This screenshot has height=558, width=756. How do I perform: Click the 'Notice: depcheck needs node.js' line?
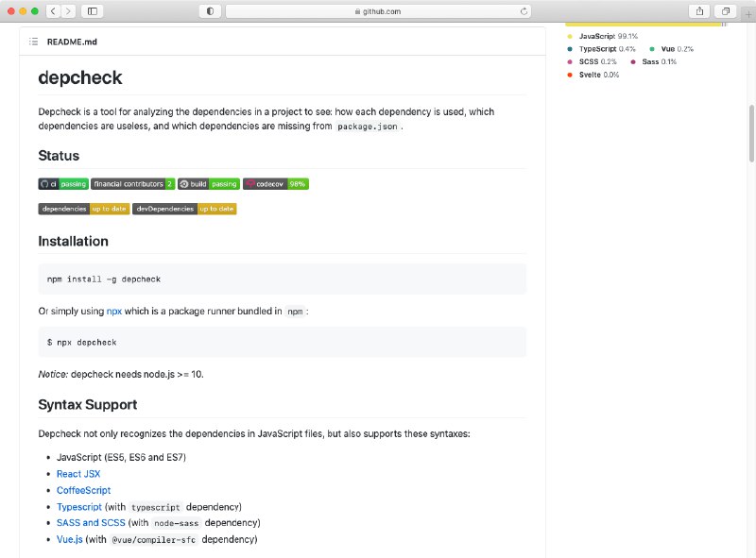[x=121, y=375]
